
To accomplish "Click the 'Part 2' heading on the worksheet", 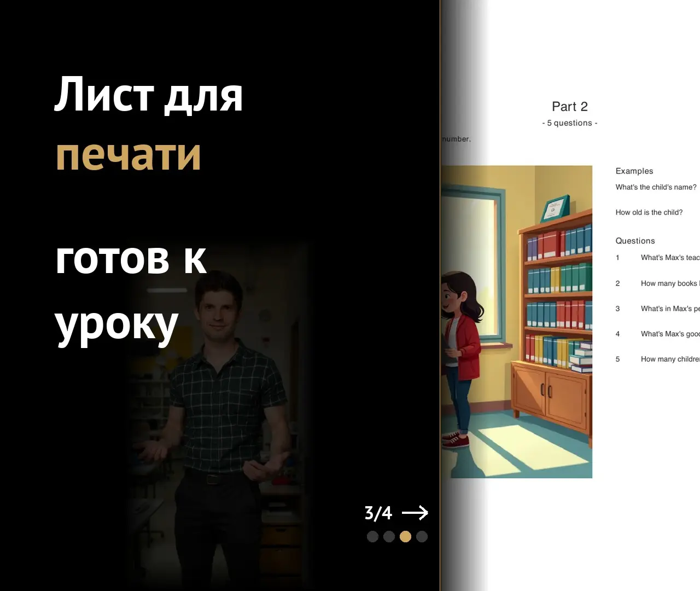I will tap(570, 107).
